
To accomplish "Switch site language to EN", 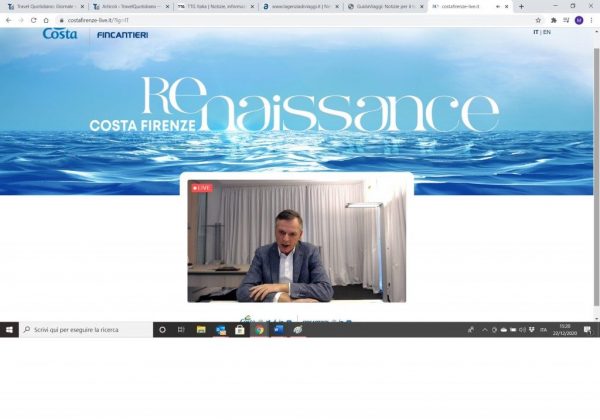I will click(x=546, y=32).
